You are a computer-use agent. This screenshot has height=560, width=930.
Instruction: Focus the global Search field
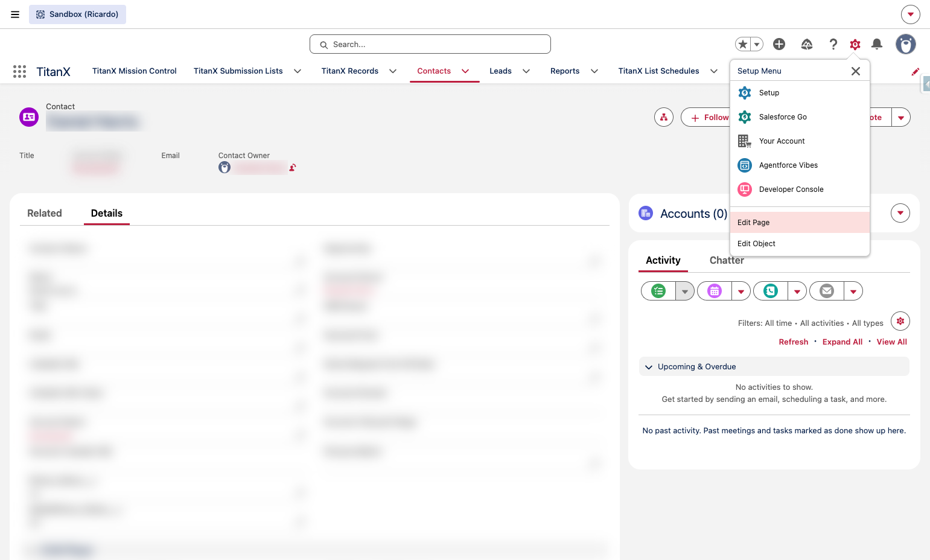click(x=430, y=44)
